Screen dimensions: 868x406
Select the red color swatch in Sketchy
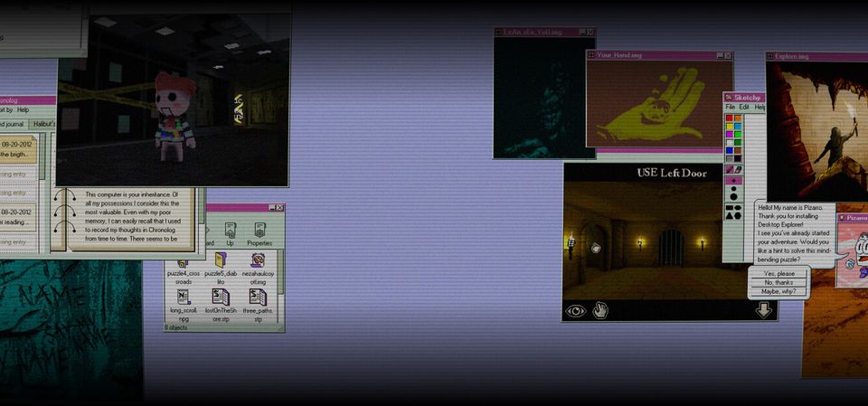point(730,118)
